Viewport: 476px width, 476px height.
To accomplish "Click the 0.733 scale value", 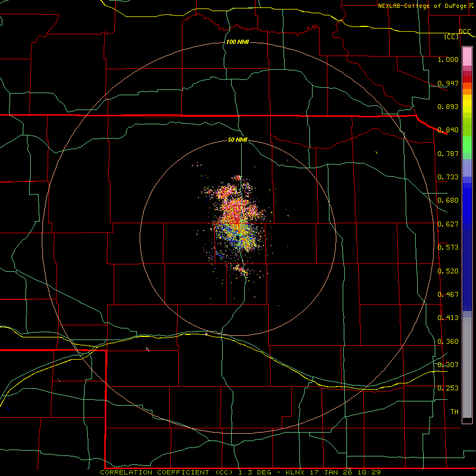I will (x=448, y=177).
